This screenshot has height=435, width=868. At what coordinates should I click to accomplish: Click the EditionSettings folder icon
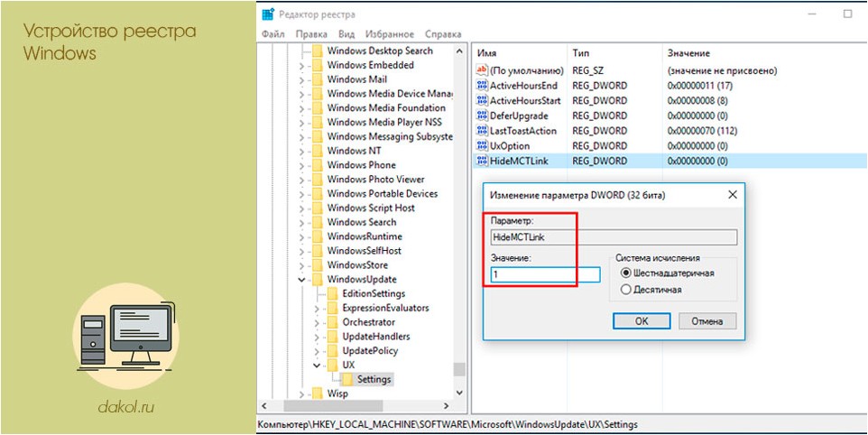[x=333, y=294]
